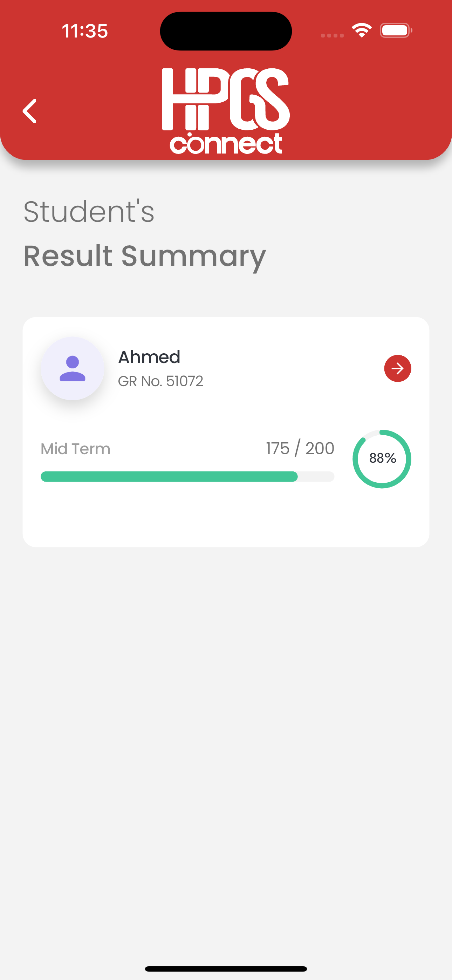Tap the battery indicator icon

[396, 30]
